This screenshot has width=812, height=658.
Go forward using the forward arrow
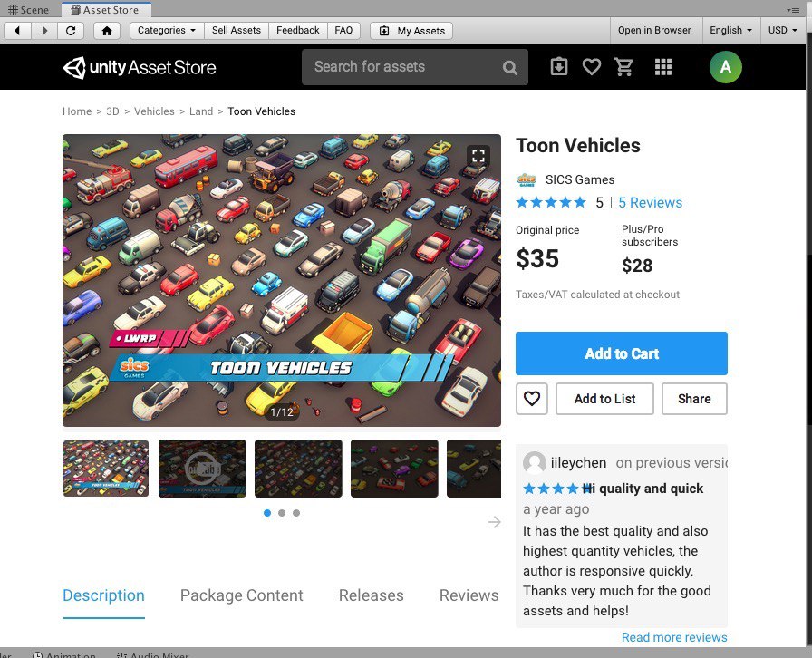point(45,31)
